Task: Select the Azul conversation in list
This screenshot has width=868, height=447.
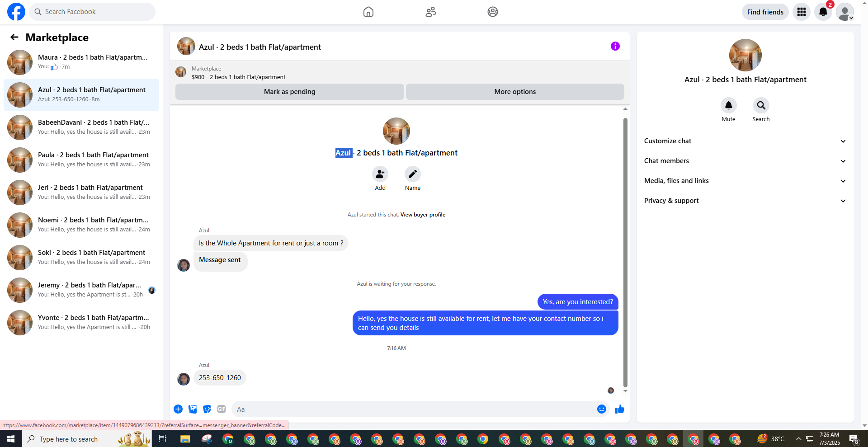Action: coord(81,94)
